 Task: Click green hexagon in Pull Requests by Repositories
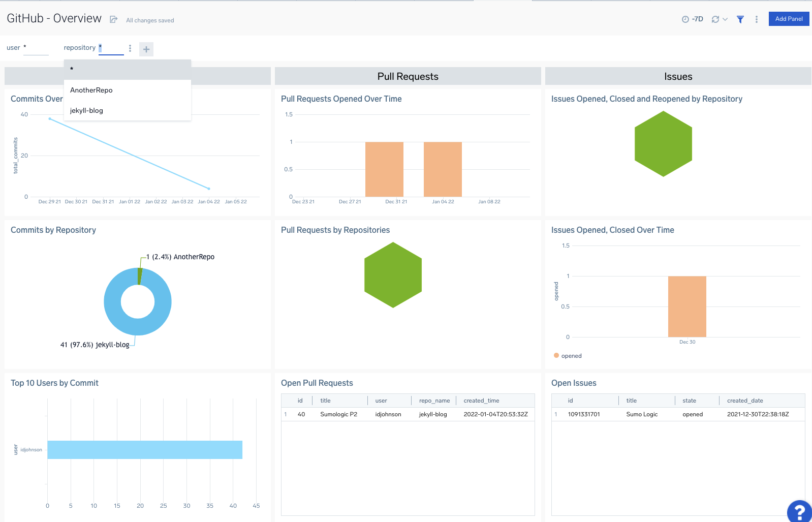[x=393, y=275]
